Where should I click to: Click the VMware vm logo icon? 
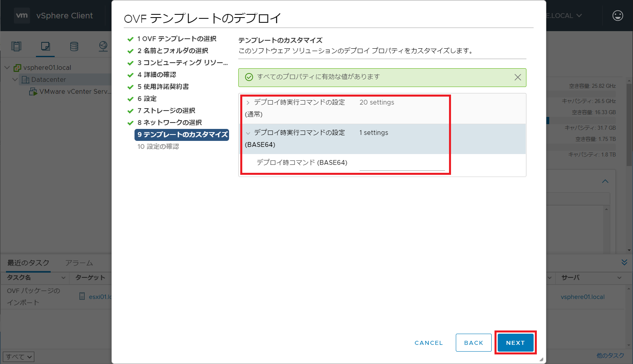click(x=22, y=16)
